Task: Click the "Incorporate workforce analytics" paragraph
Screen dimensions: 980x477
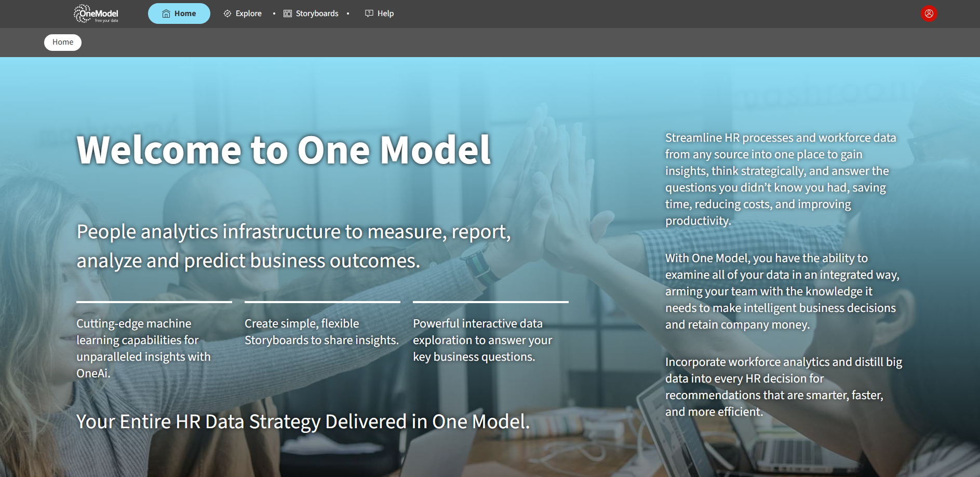Action: pyautogui.click(x=783, y=387)
